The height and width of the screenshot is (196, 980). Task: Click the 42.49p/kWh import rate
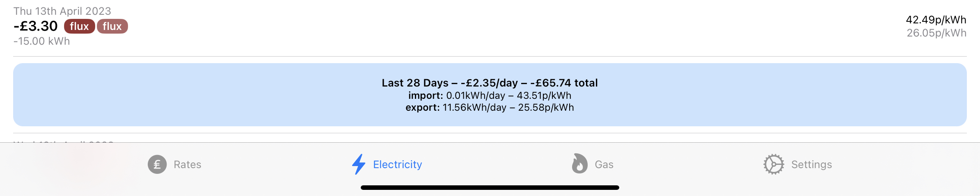coord(936,20)
